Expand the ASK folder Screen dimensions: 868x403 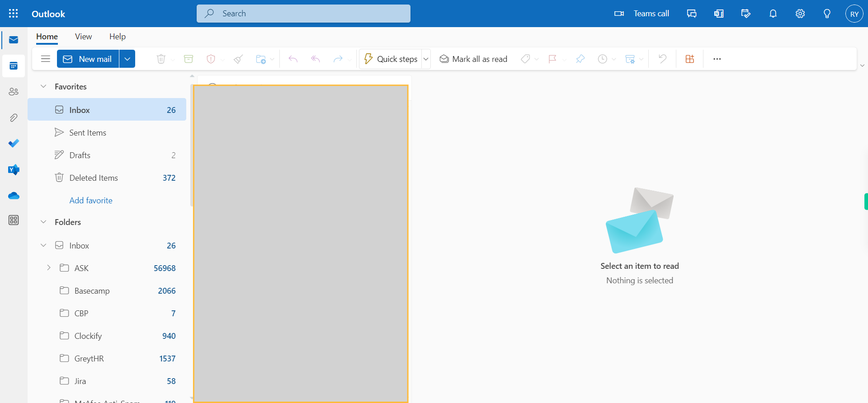point(49,268)
